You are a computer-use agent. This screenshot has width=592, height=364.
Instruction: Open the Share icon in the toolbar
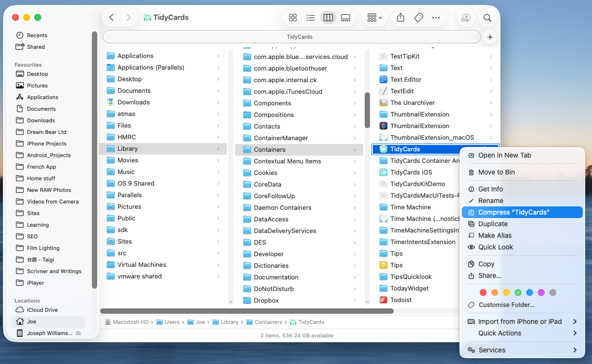tap(400, 17)
